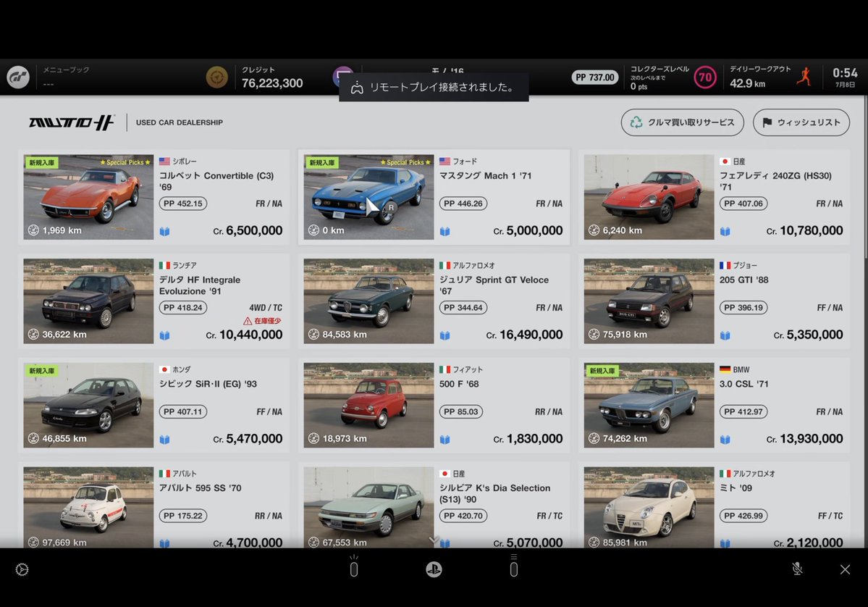Click the credits coin icon
Screen dimensions: 868x607
click(x=217, y=78)
